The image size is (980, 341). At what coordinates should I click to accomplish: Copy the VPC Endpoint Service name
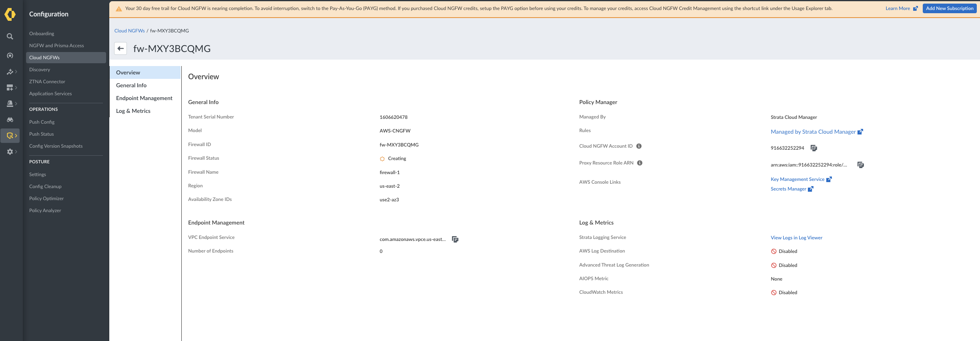click(x=455, y=239)
